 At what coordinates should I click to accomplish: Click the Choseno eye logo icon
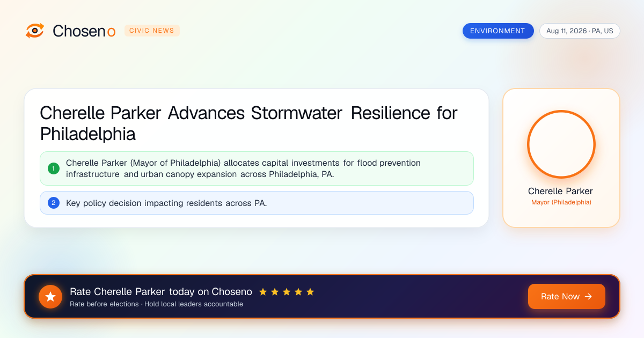pos(35,31)
